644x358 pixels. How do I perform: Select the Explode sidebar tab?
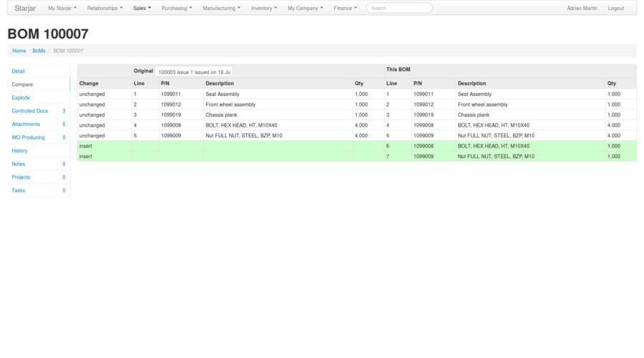[21, 97]
